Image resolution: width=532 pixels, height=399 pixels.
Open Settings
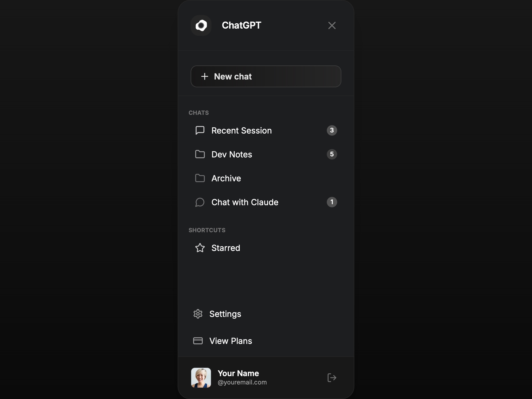point(225,314)
